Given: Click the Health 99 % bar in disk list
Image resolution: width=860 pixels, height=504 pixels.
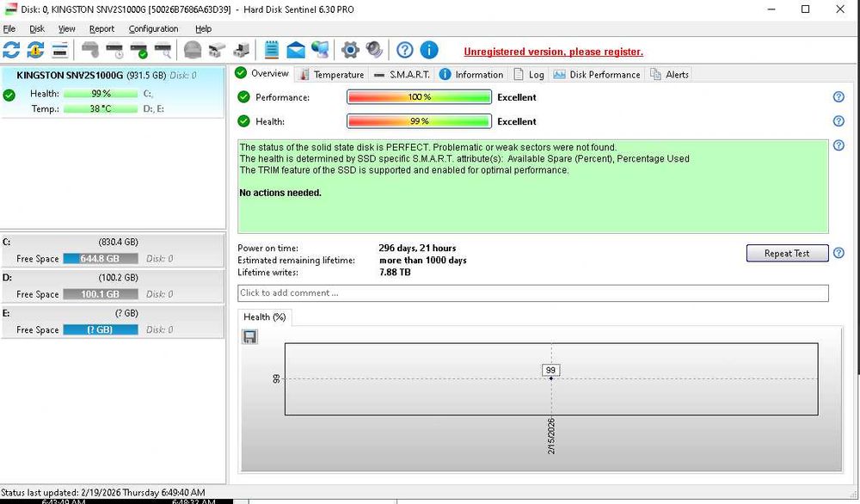Looking at the screenshot, I should click(101, 94).
